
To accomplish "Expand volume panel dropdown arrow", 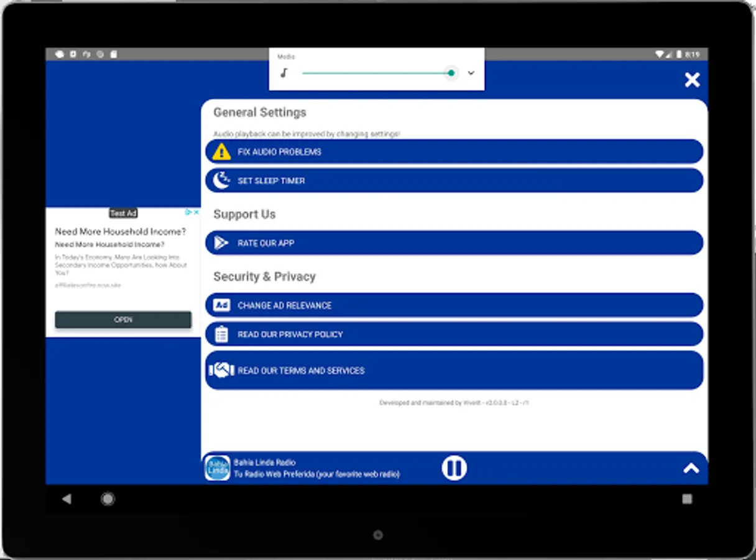I will 471,73.
